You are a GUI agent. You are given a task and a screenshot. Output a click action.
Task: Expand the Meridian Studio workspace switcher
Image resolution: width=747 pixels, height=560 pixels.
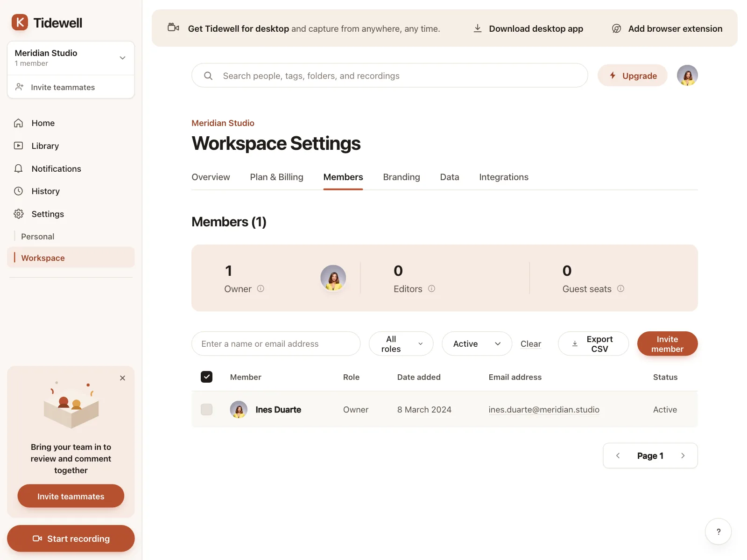tap(71, 58)
